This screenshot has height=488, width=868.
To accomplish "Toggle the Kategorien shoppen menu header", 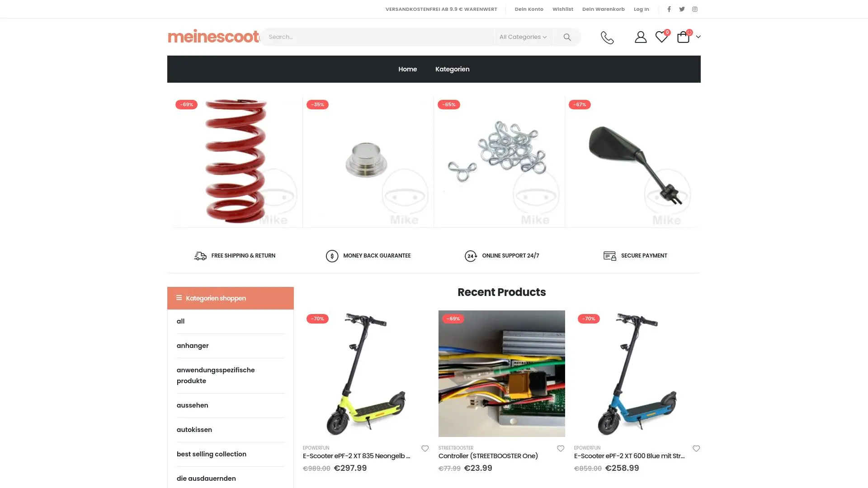I will point(231,298).
